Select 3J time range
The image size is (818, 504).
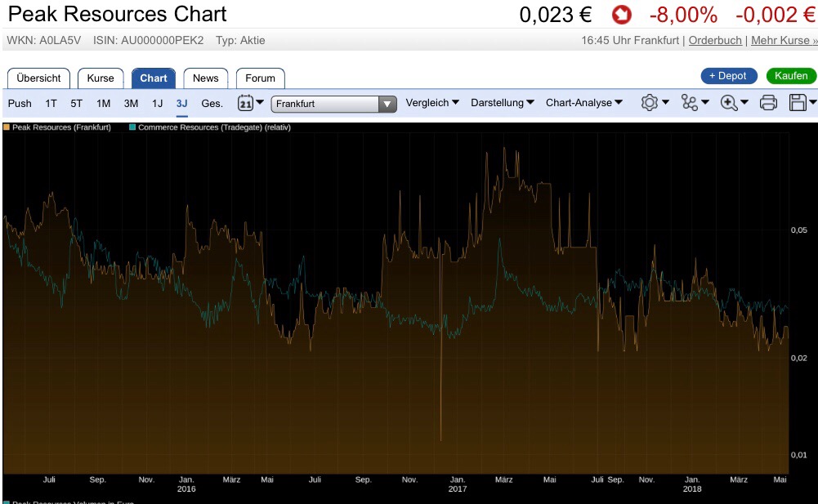pyautogui.click(x=182, y=103)
